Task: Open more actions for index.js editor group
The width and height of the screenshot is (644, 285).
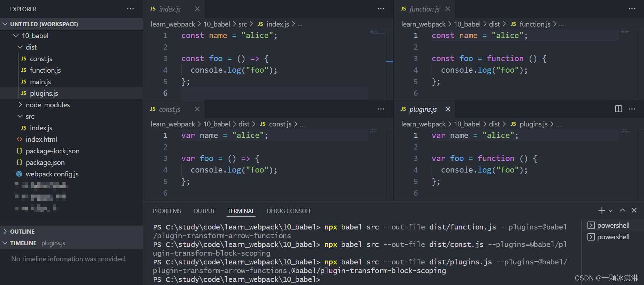Action: coord(381,9)
